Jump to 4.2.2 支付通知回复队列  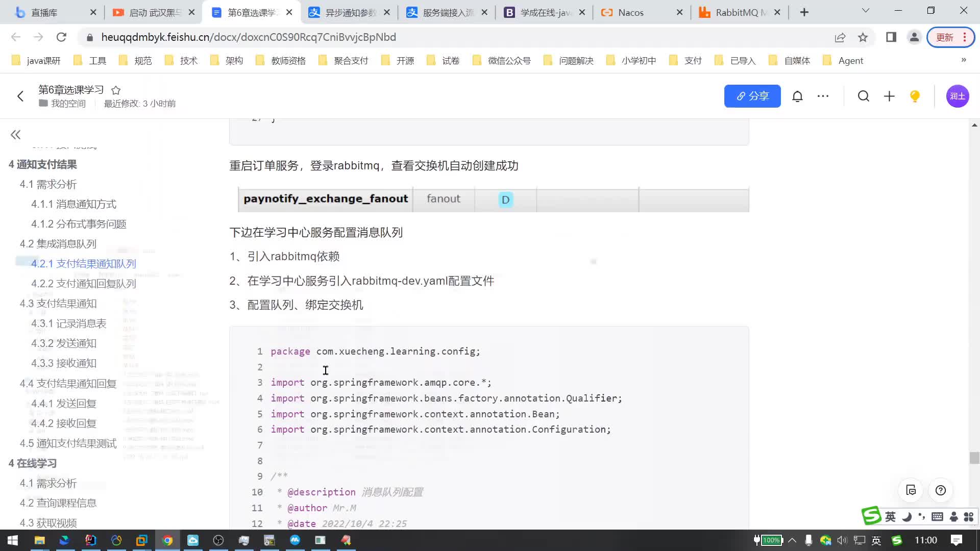(x=83, y=284)
